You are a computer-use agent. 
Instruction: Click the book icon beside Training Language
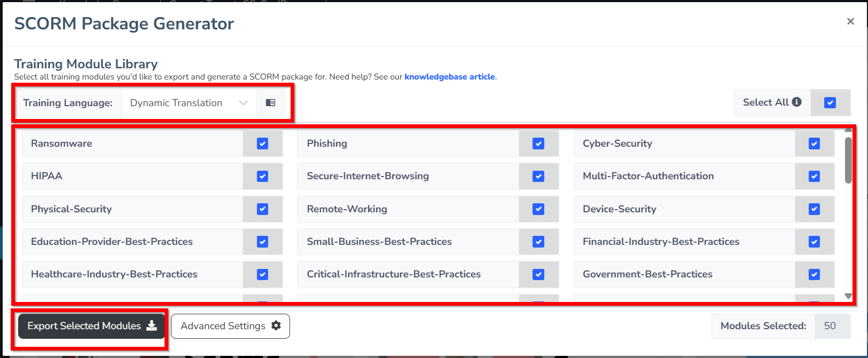pos(270,103)
